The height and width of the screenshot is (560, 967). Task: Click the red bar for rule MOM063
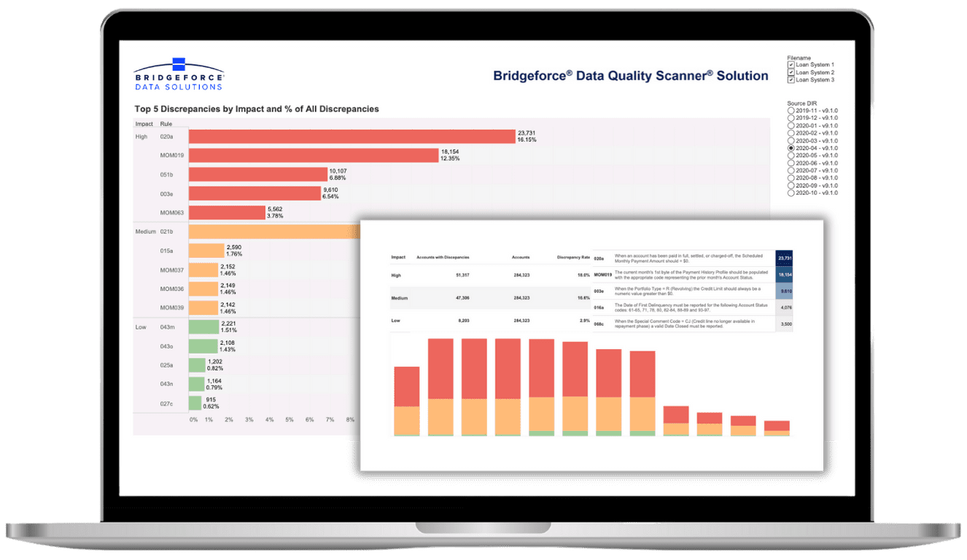tap(227, 212)
